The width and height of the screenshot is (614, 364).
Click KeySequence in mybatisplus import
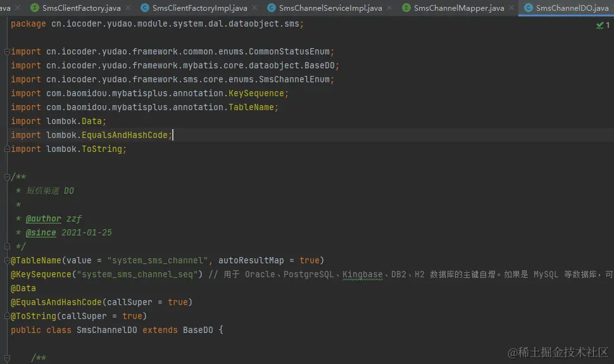[256, 93]
